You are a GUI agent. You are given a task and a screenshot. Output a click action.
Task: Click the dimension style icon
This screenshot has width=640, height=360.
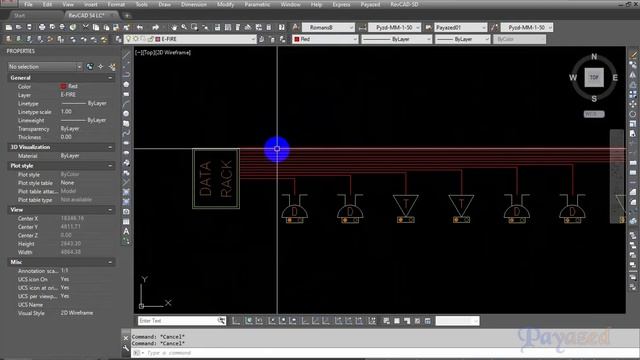coord(362,27)
